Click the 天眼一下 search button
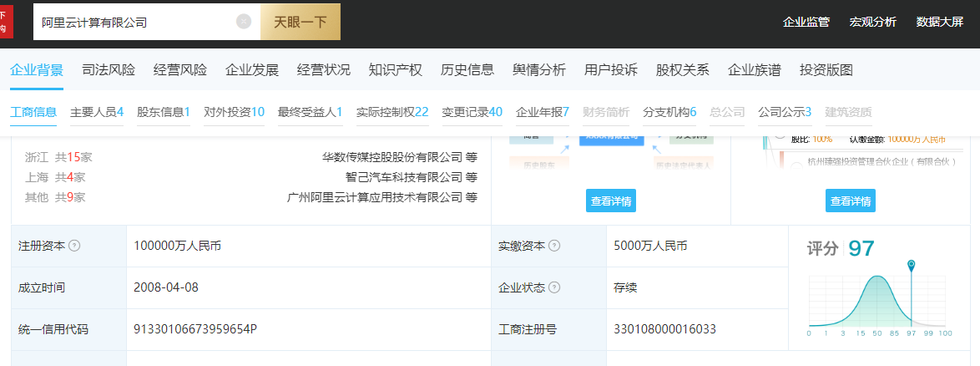980x366 pixels. (x=300, y=22)
